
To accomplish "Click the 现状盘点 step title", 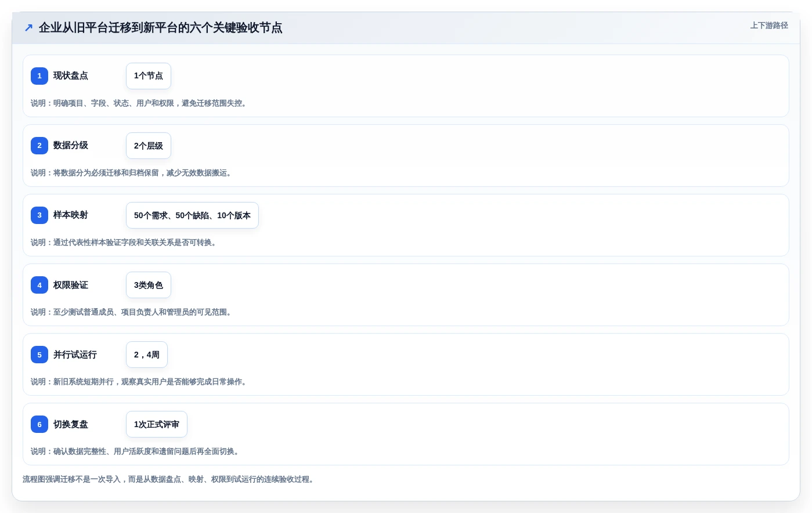I will [x=71, y=75].
